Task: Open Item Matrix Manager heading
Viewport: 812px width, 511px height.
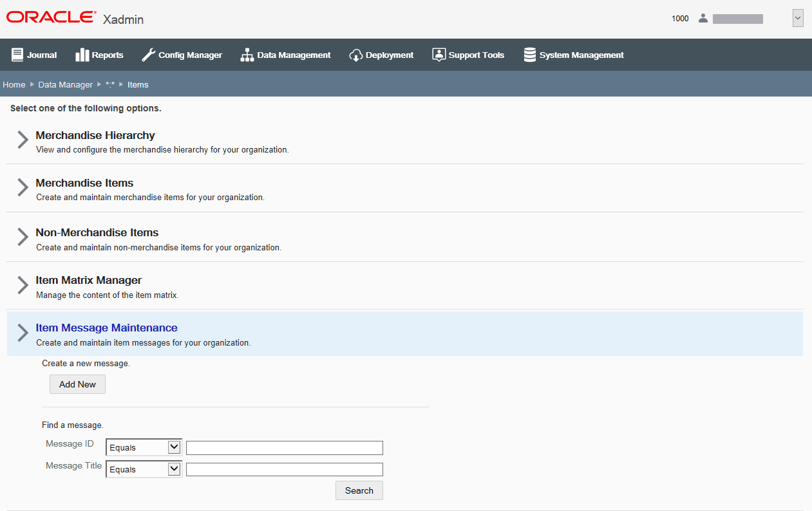Action: [89, 280]
